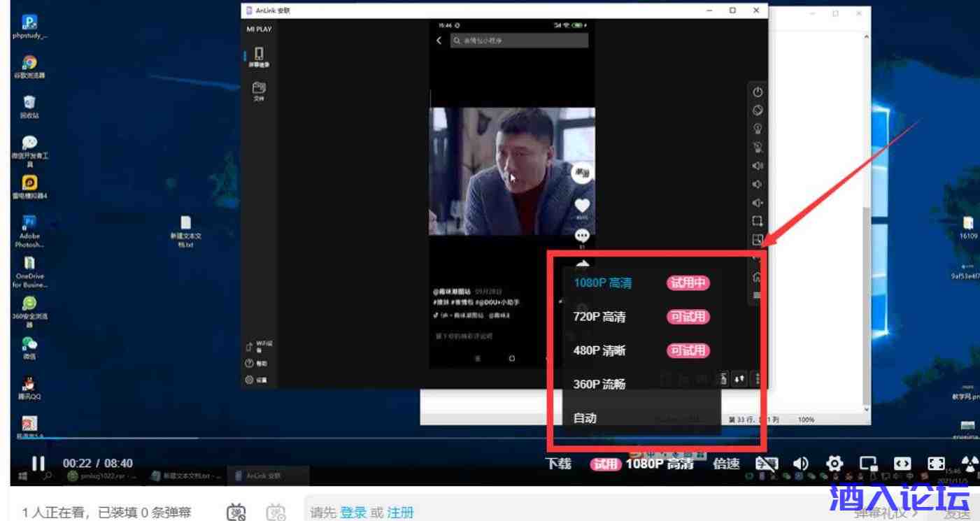The height and width of the screenshot is (521, 980).
Task: Select 720P 高清 quality option
Action: click(x=641, y=317)
